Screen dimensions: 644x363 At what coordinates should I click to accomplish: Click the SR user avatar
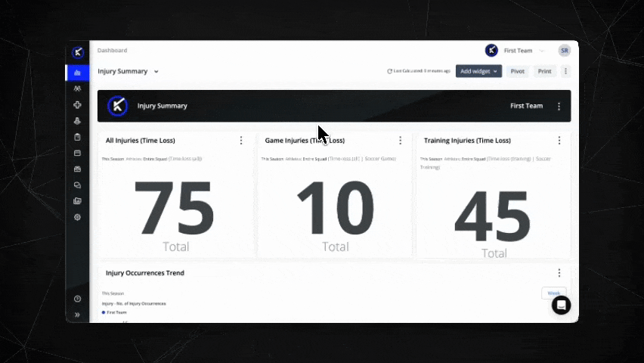point(565,51)
